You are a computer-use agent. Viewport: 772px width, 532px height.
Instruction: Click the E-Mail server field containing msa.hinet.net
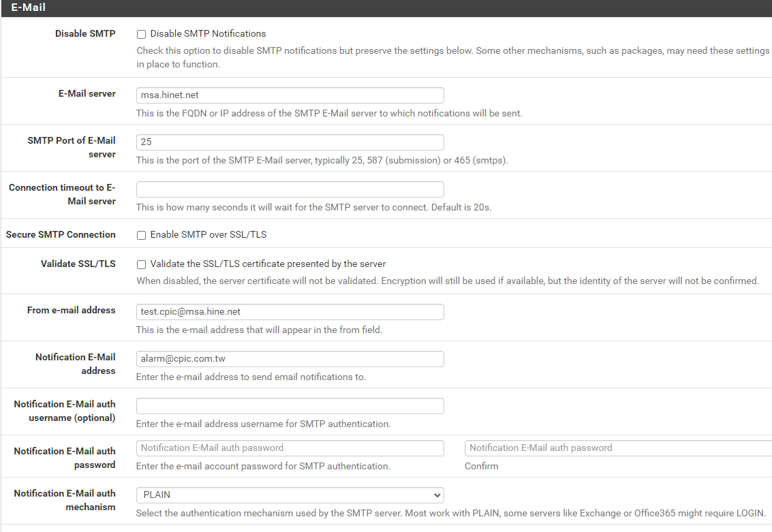(x=290, y=95)
